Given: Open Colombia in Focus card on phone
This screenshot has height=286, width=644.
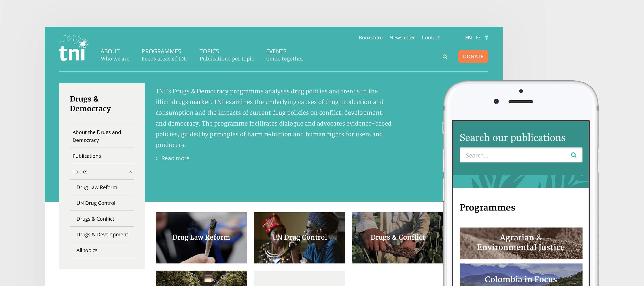Looking at the screenshot, I should tap(521, 275).
